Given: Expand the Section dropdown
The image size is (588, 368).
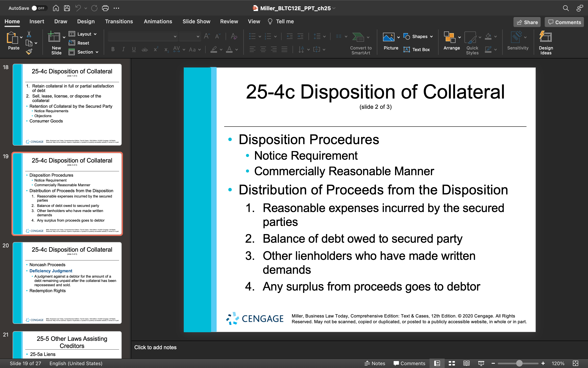Looking at the screenshot, I should click(84, 52).
